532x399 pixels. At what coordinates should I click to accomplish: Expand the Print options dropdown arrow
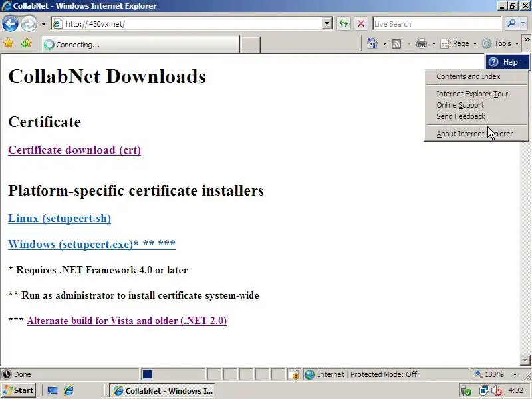pos(434,43)
